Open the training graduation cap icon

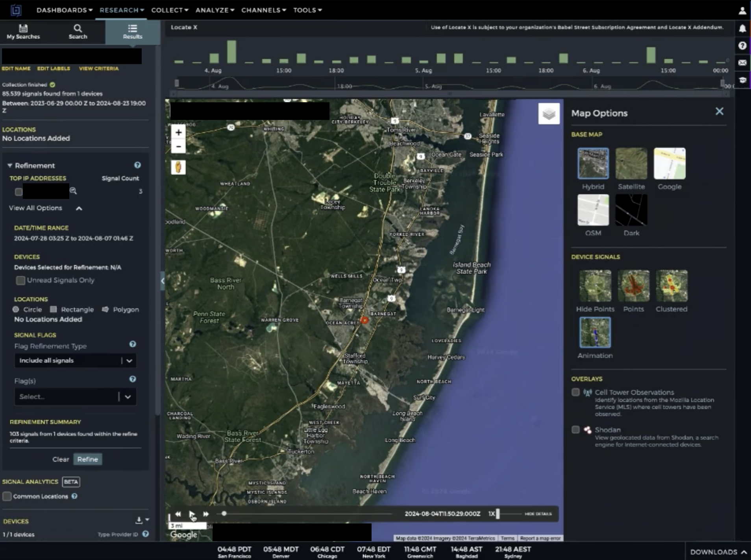pyautogui.click(x=742, y=80)
